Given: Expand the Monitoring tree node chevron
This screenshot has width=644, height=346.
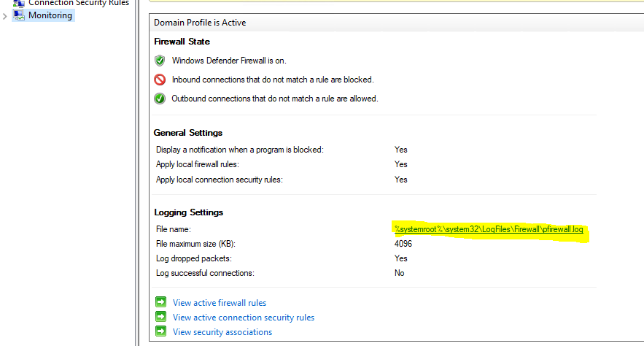Looking at the screenshot, I should (5, 16).
